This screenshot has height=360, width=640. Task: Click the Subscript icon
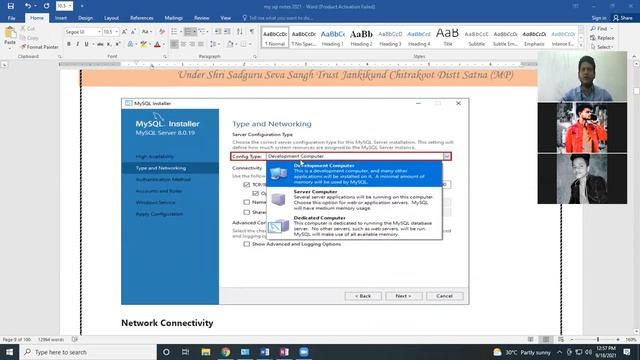pos(109,44)
